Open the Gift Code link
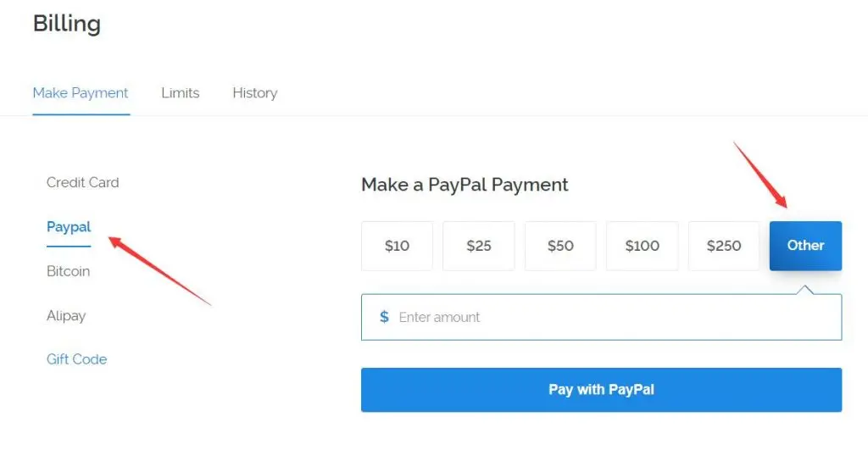 [76, 359]
